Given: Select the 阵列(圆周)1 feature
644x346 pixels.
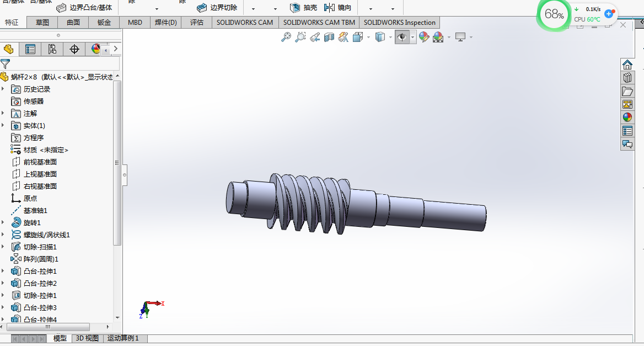Looking at the screenshot, I should coord(35,259).
